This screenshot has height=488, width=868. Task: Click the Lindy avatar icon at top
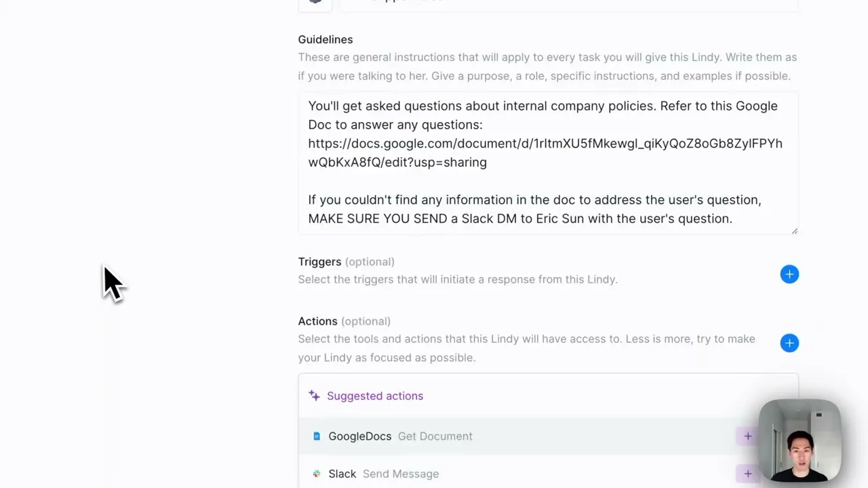click(x=315, y=3)
